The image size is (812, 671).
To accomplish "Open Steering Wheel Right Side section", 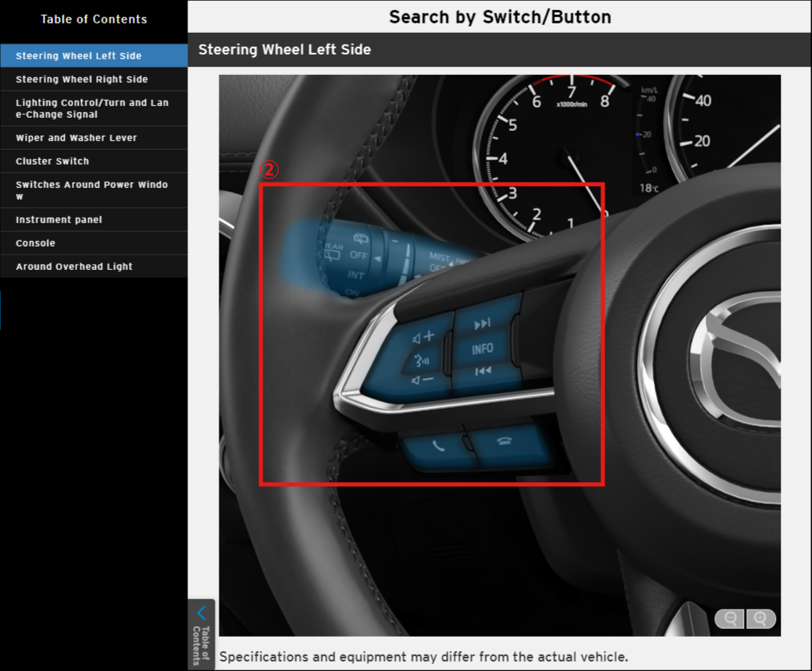I will [82, 79].
